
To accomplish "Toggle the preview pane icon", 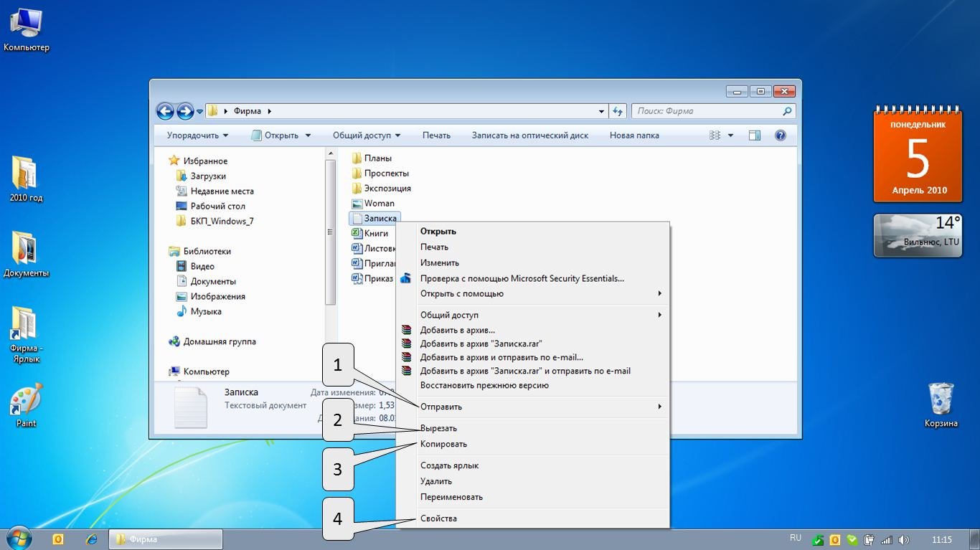I will coord(754,136).
